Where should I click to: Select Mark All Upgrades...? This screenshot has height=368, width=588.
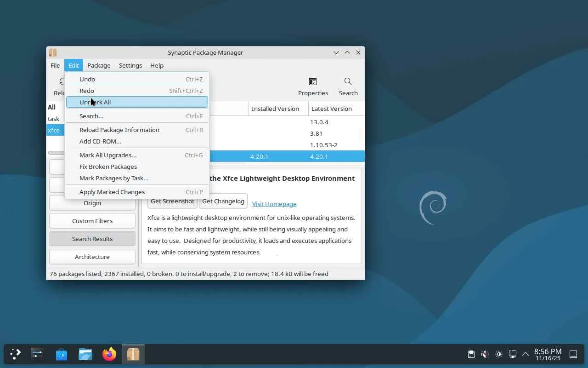click(137, 155)
